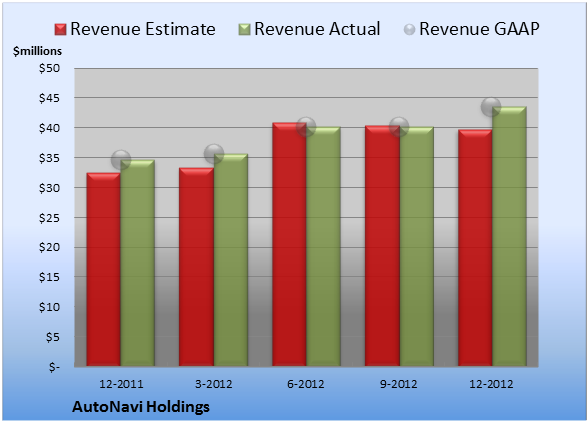588x422 pixels.
Task: Click the green Revenue Actual legend swatch
Action: (244, 30)
